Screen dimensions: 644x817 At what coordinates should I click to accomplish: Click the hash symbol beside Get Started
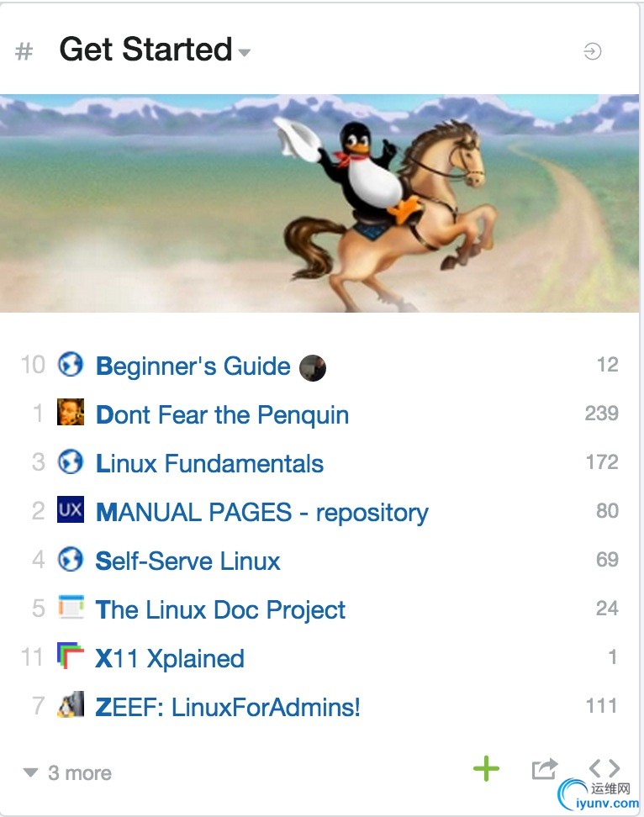pos(24,52)
